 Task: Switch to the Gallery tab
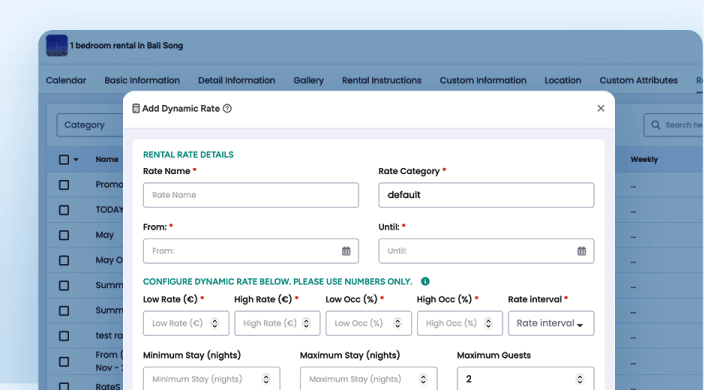308,80
